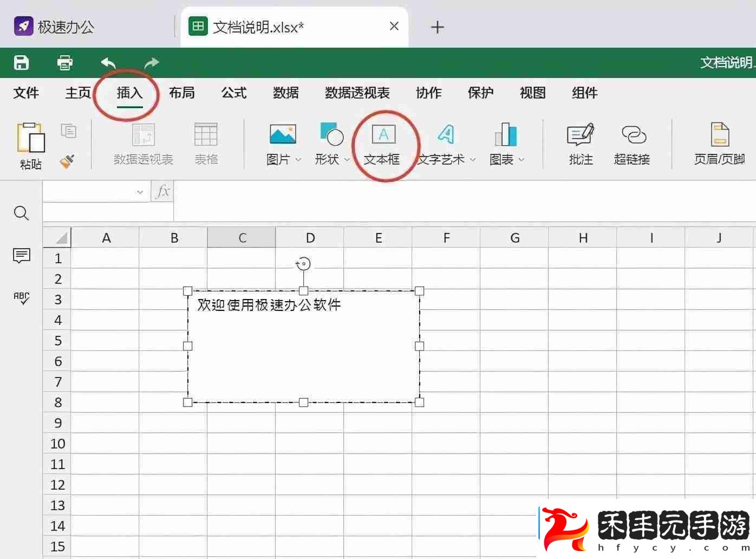Undo the last action
Image resolution: width=756 pixels, height=559 pixels.
click(108, 63)
